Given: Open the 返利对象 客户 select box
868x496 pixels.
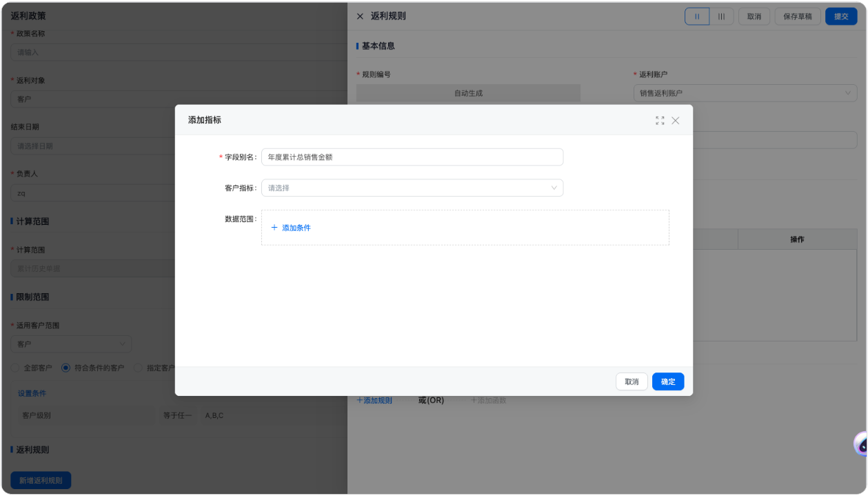Looking at the screenshot, I should (178, 99).
